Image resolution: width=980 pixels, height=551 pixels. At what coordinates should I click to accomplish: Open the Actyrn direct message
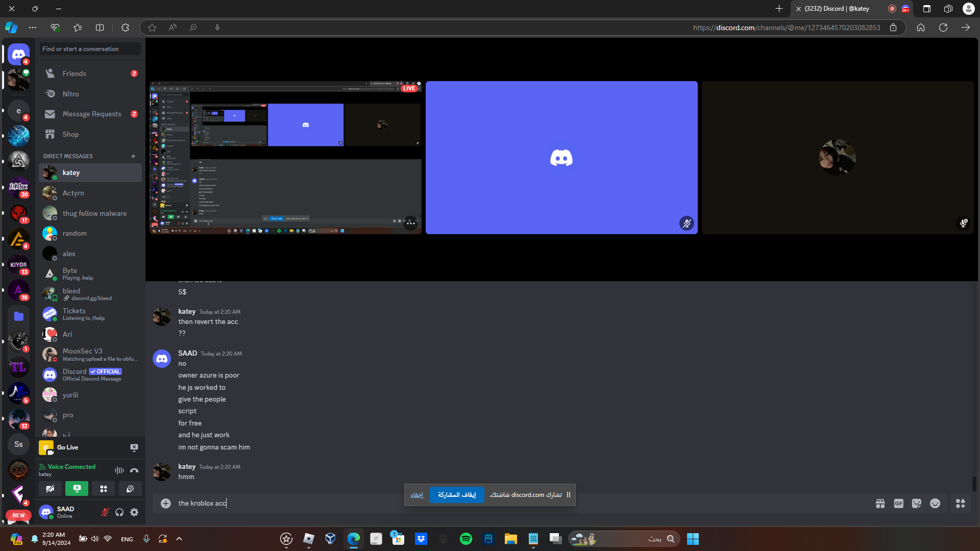pos(90,193)
